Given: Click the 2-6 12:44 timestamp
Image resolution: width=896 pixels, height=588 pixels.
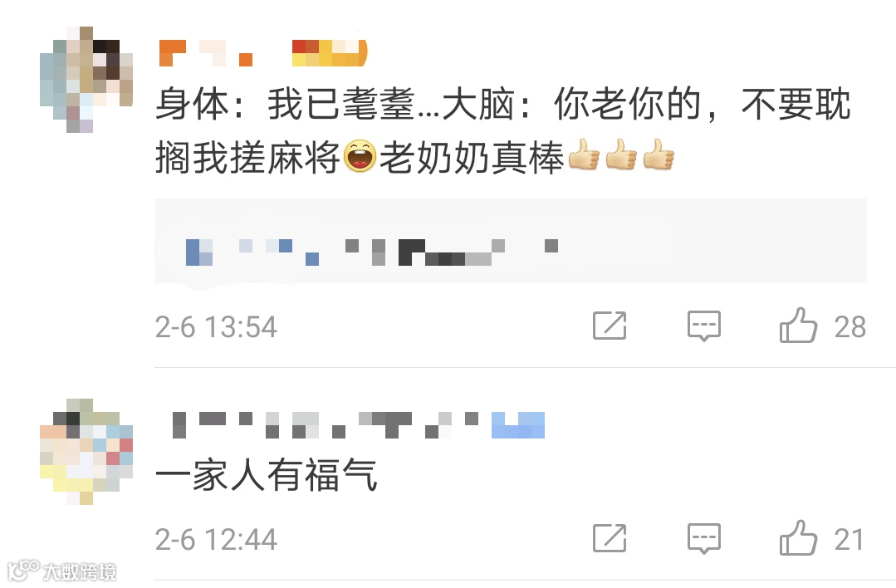Looking at the screenshot, I should (x=216, y=540).
